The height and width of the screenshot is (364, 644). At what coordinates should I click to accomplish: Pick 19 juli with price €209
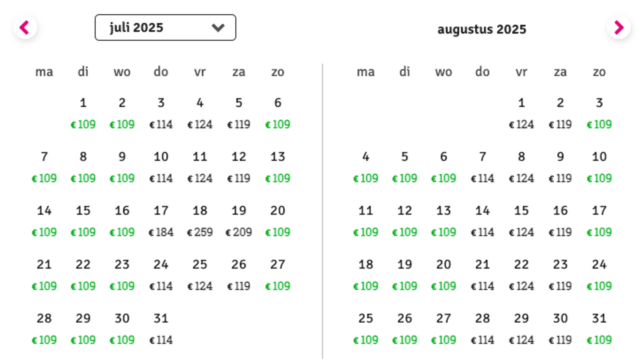click(x=238, y=221)
